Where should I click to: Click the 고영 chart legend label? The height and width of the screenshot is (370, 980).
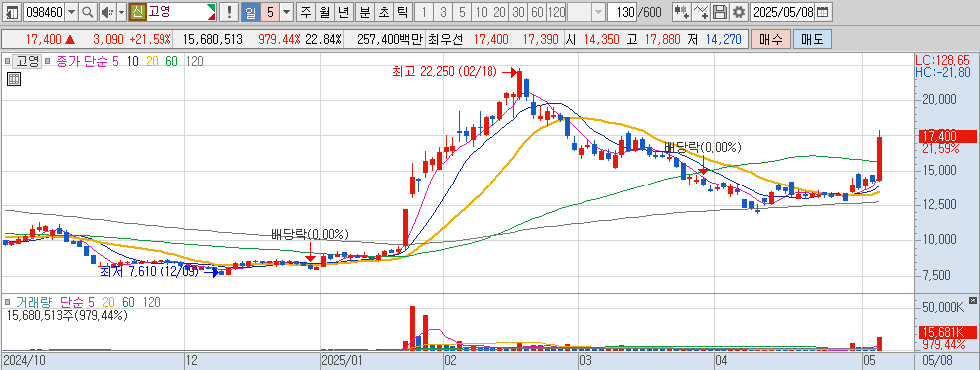click(x=28, y=61)
